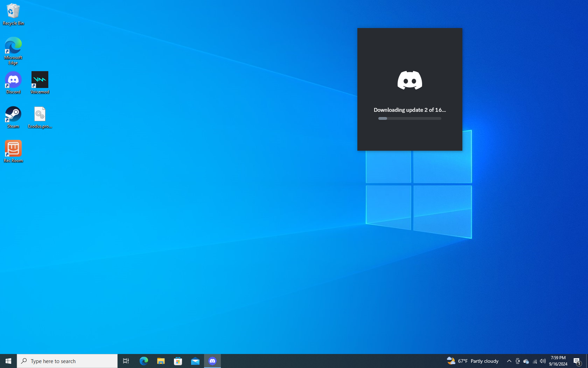
Task: Open the weather widget showing 67°F
Action: point(472,361)
